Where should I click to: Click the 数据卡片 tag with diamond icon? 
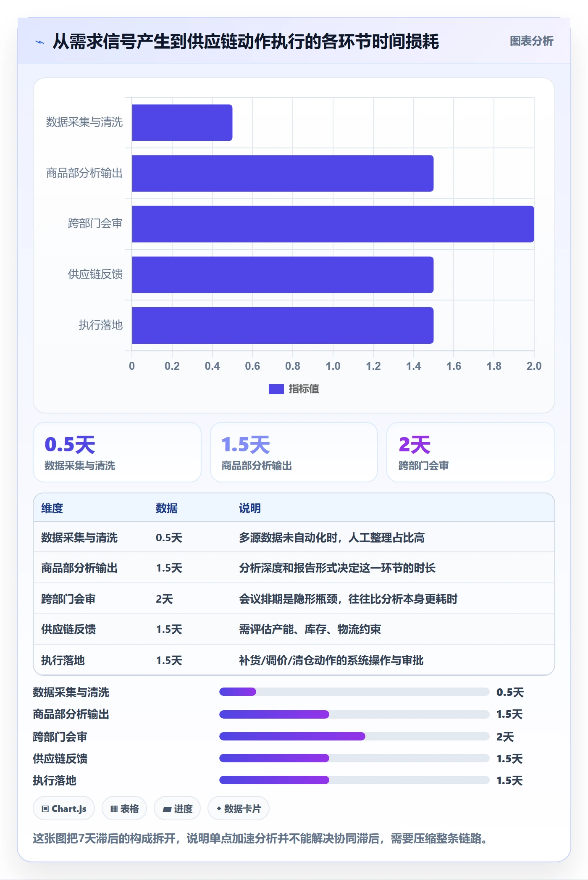(239, 809)
